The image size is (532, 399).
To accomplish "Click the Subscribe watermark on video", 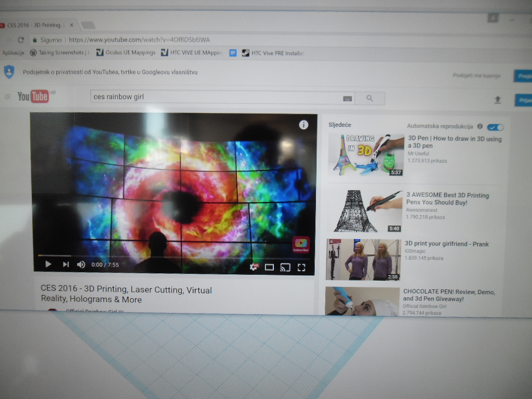I will (301, 245).
